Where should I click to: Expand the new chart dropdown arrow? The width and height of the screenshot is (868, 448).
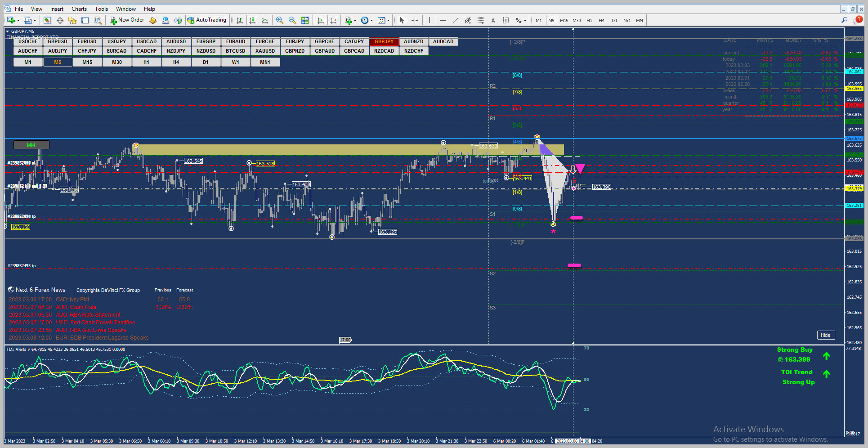(x=18, y=21)
